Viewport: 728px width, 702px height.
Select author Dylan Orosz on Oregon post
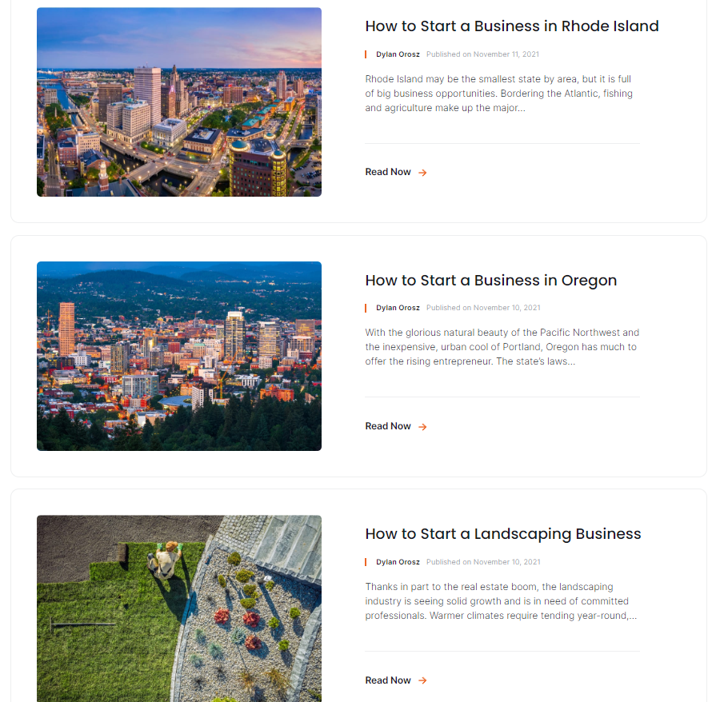398,308
